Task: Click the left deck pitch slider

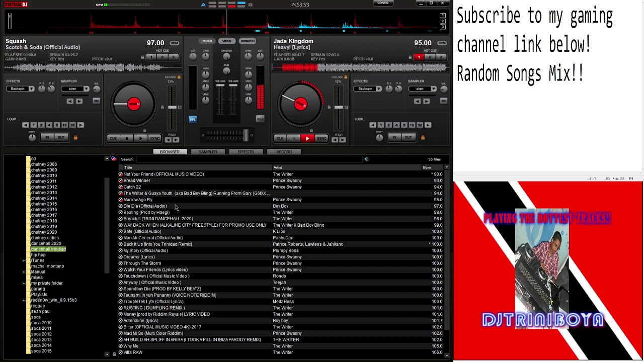Action: [172, 107]
